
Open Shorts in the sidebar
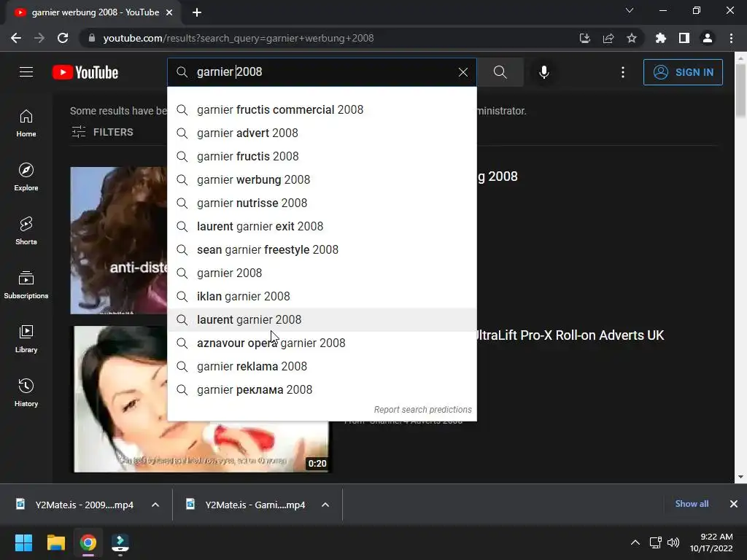click(x=26, y=230)
